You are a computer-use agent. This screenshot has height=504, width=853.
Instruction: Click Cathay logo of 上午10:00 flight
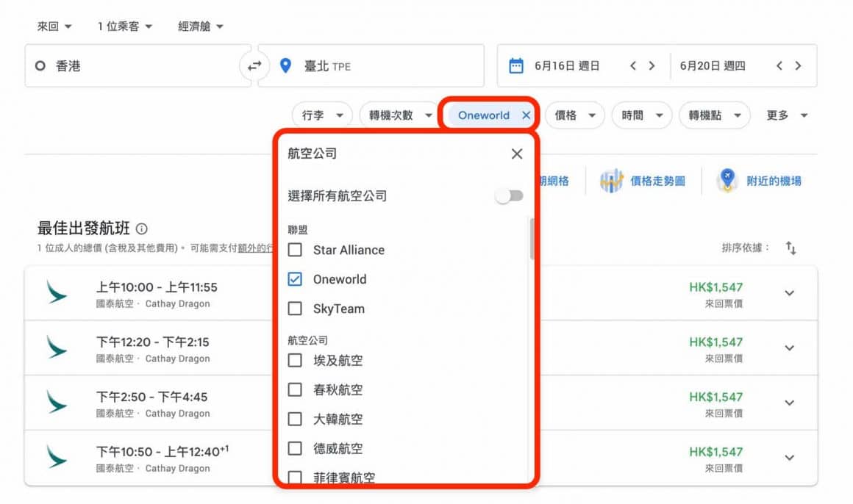point(56,292)
